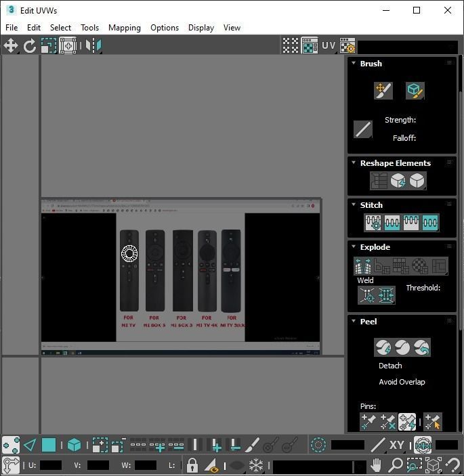Open the texture map dropdown list
This screenshot has height=476, width=464.
click(x=408, y=47)
